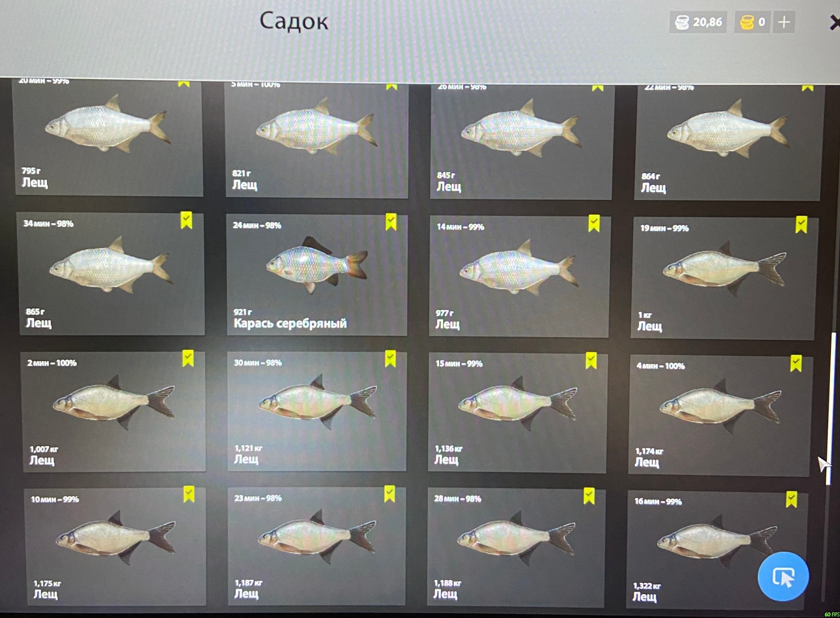Select the Карась серебряный 921 г fish

tap(317, 275)
